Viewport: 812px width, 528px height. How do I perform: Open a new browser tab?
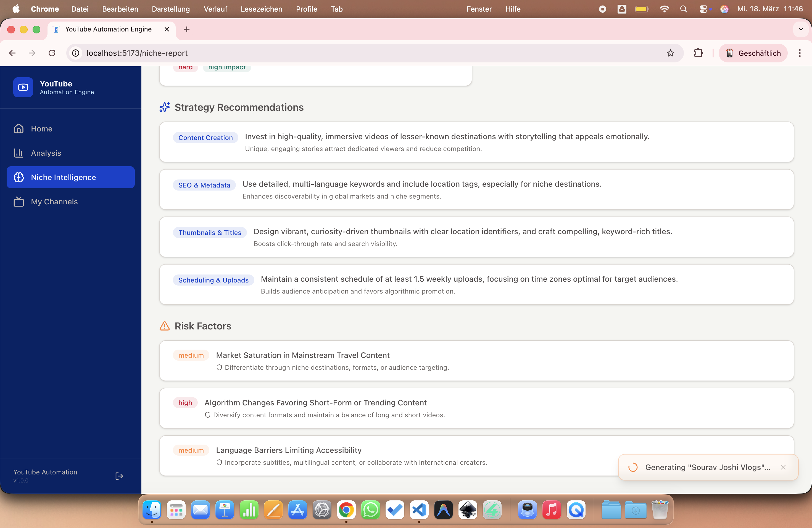(x=187, y=29)
